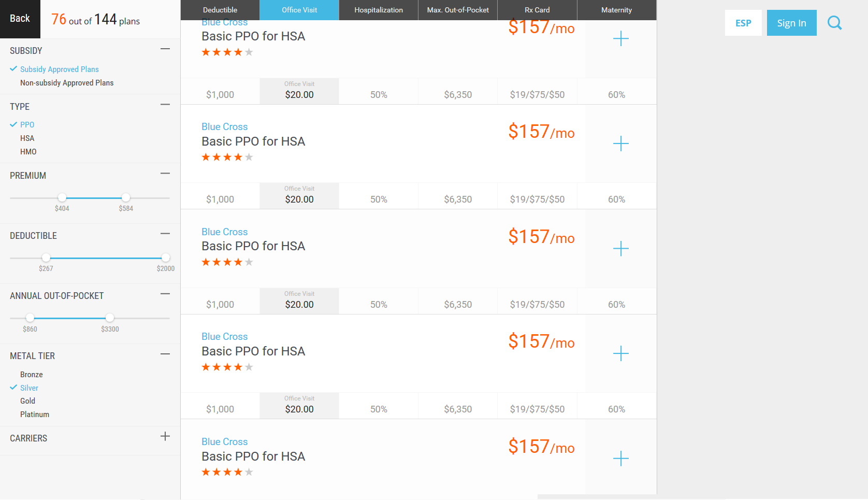Collapse the Premium filter section
The image size is (868, 500).
pyautogui.click(x=165, y=174)
